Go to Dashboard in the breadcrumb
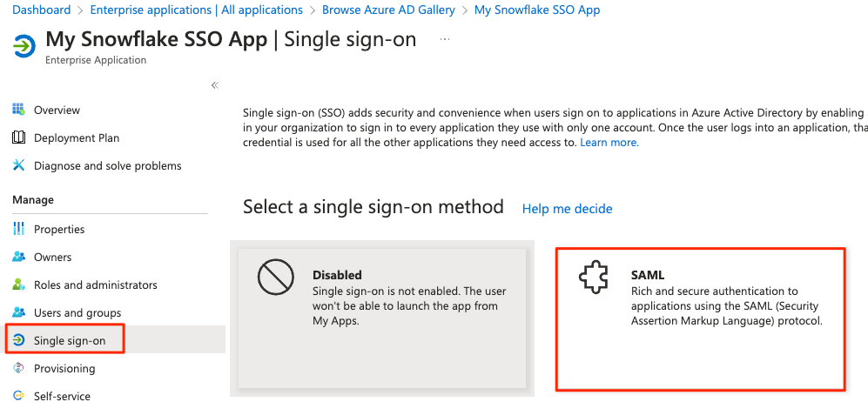 42,10
